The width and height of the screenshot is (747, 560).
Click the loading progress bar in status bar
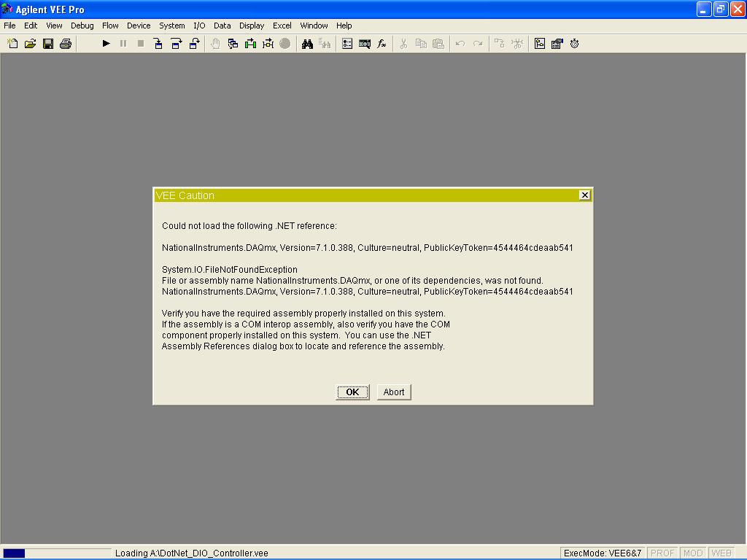pyautogui.click(x=57, y=553)
